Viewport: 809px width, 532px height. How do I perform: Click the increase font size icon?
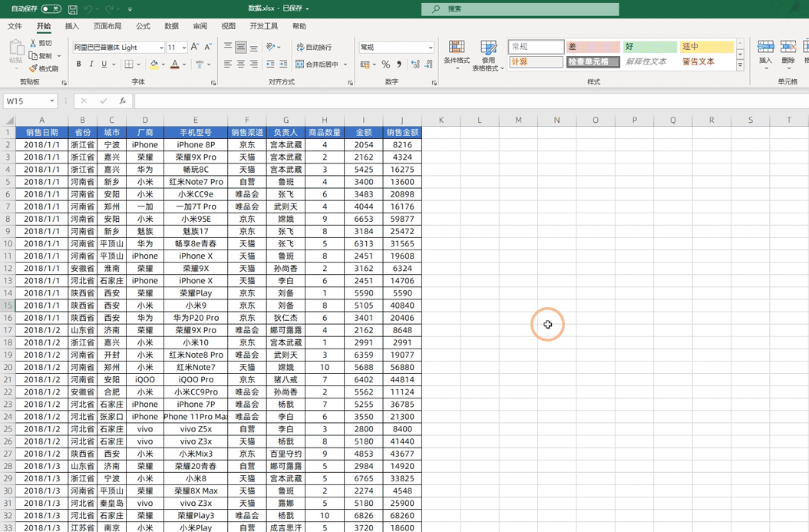click(x=195, y=47)
